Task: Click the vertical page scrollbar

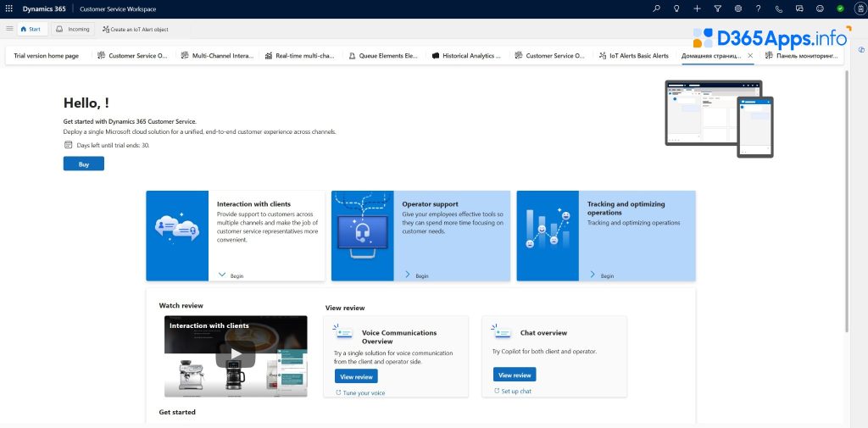Action: click(x=847, y=201)
